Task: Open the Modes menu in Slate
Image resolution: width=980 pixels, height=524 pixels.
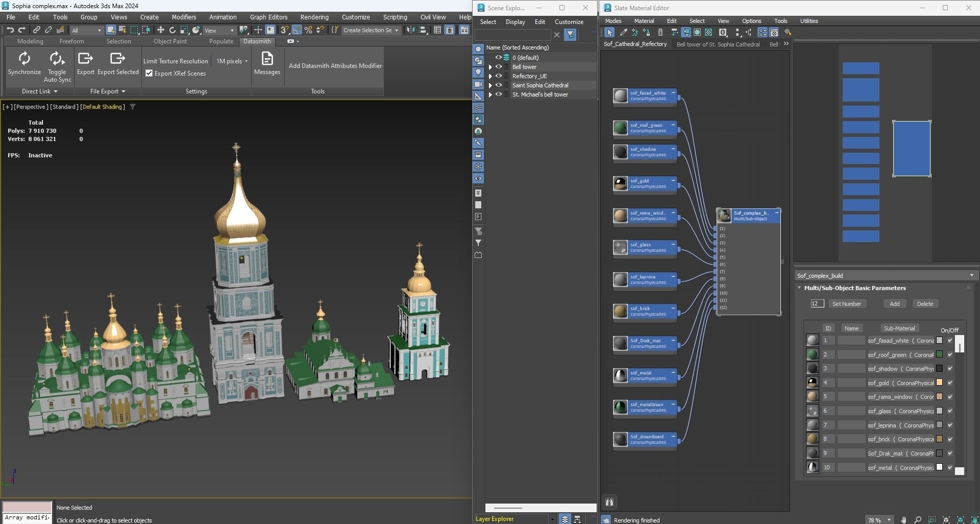Action: point(613,21)
